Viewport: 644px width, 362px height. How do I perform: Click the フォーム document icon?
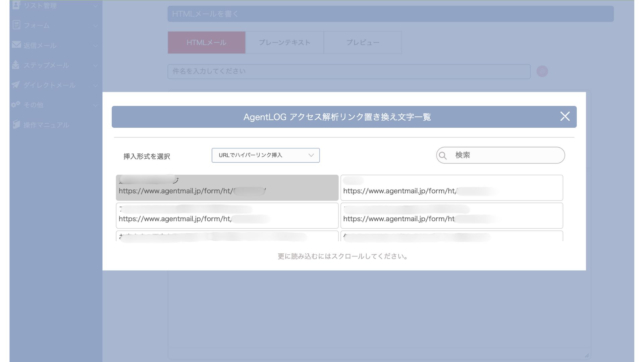16,25
